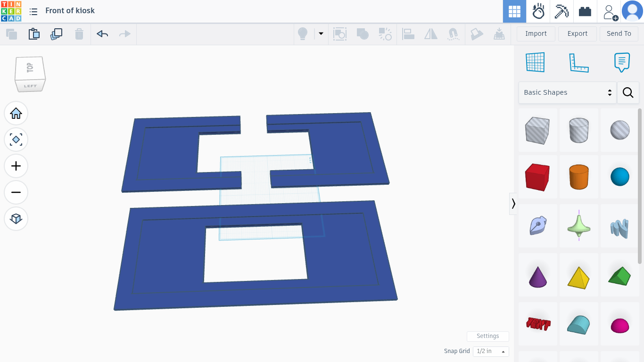Fit all in view button
Viewport: 644px width, 362px height.
[16, 140]
